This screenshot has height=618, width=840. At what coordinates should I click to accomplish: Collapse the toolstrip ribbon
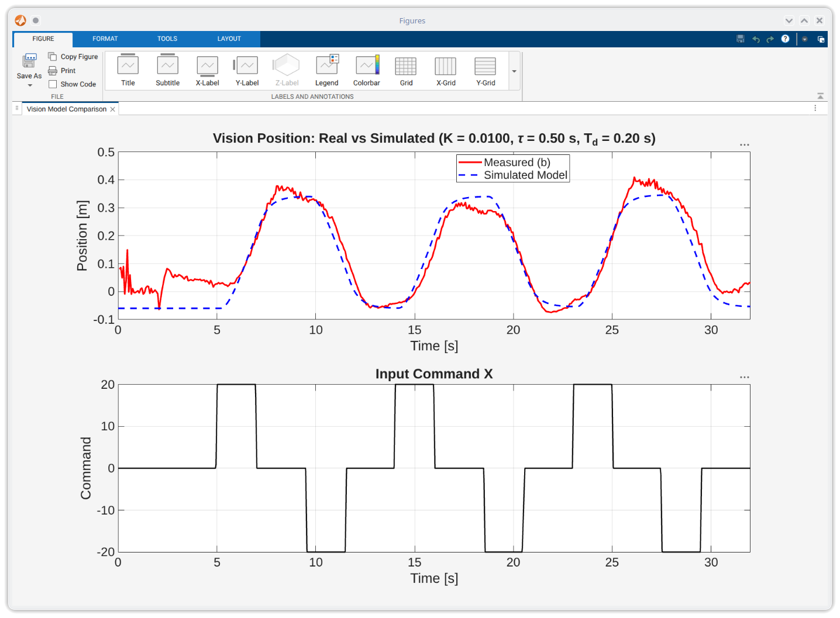820,96
